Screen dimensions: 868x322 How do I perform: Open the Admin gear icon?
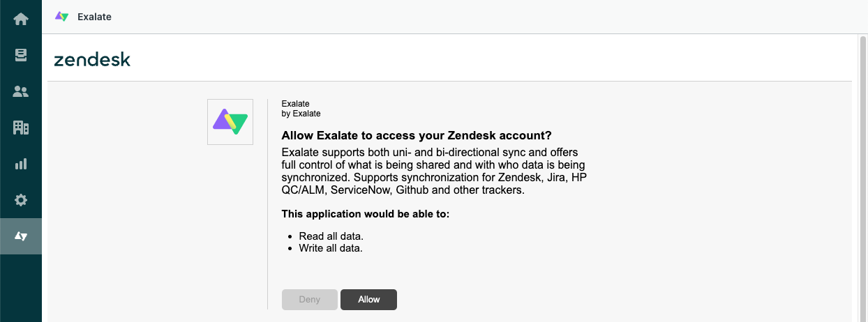click(x=21, y=200)
